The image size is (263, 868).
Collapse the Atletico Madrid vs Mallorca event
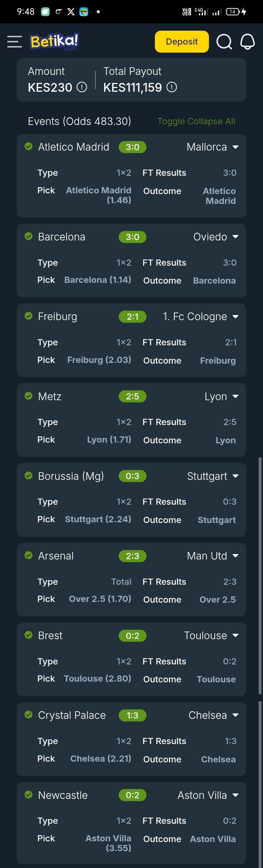tap(236, 147)
